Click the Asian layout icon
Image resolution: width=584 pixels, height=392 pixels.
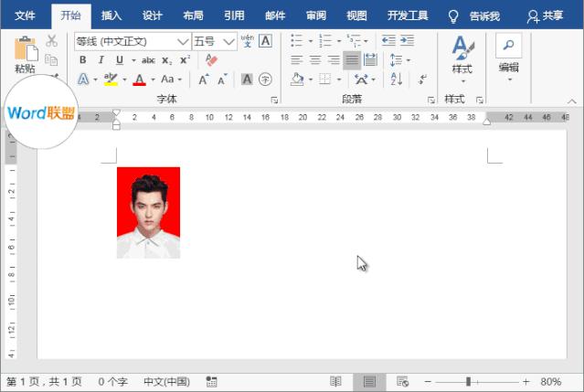point(361,79)
